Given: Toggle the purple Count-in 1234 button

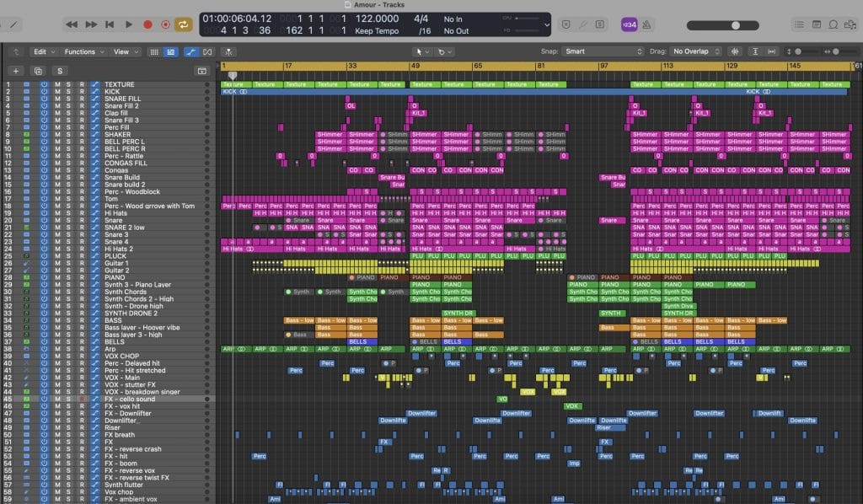Looking at the screenshot, I should click(629, 24).
